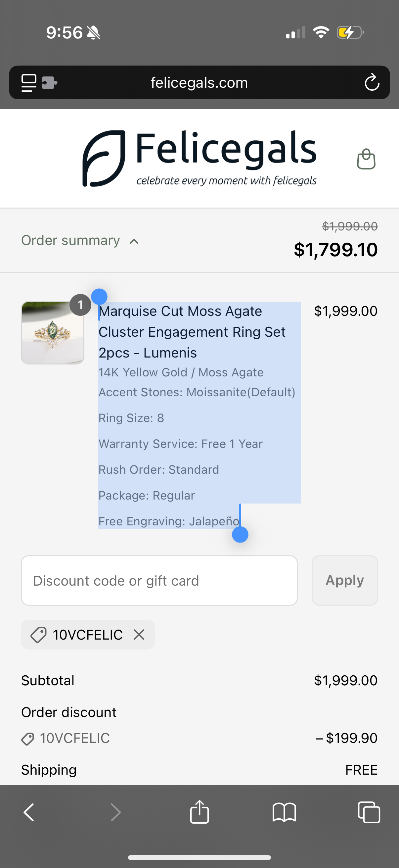The width and height of the screenshot is (399, 868).
Task: Tap the upper text selection handle
Action: coord(99,297)
